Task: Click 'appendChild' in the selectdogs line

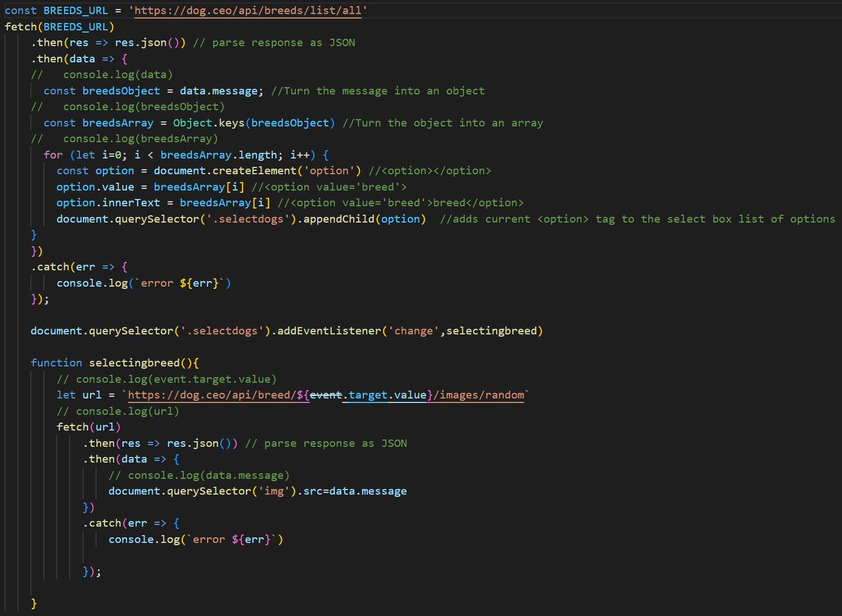Action: pos(339,219)
